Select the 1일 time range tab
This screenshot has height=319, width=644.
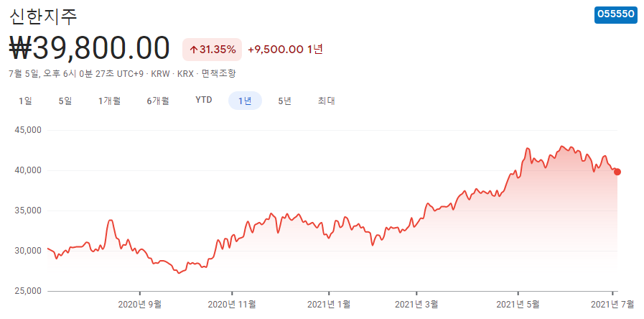pos(25,101)
